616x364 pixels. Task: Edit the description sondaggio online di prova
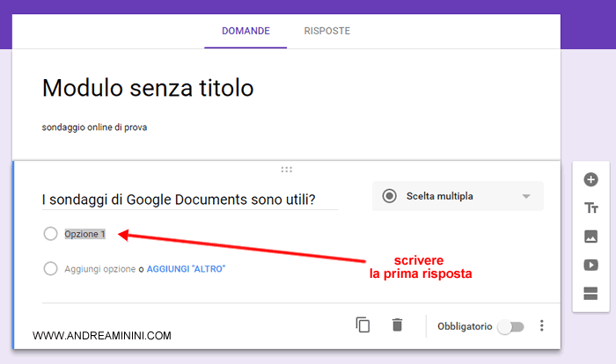[95, 127]
